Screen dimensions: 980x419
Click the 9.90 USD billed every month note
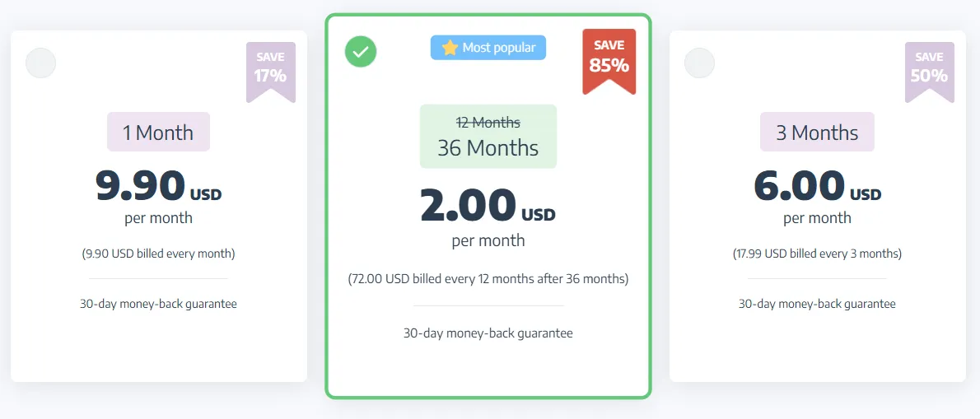pos(158,254)
